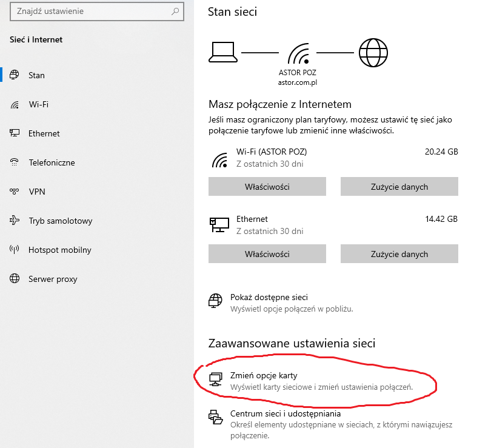
Task: Click Zużycie danych button for Ethernet
Action: (x=399, y=254)
